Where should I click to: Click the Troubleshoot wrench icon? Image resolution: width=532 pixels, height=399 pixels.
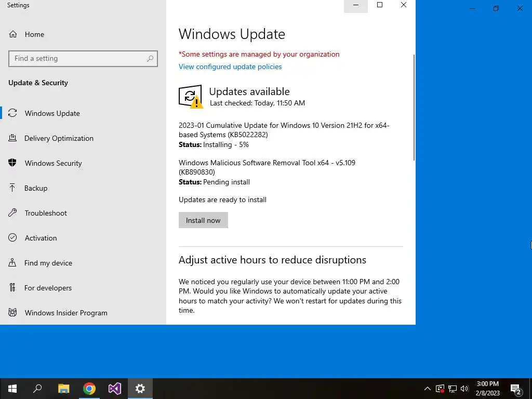click(12, 212)
